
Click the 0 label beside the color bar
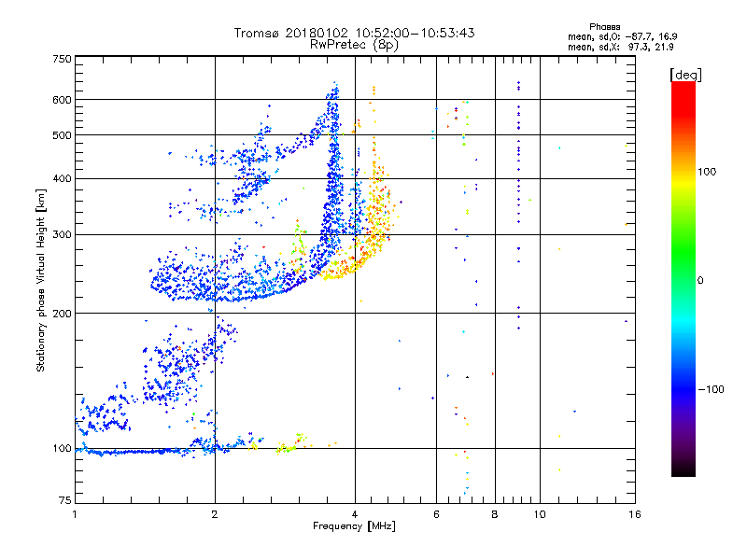[x=700, y=281]
